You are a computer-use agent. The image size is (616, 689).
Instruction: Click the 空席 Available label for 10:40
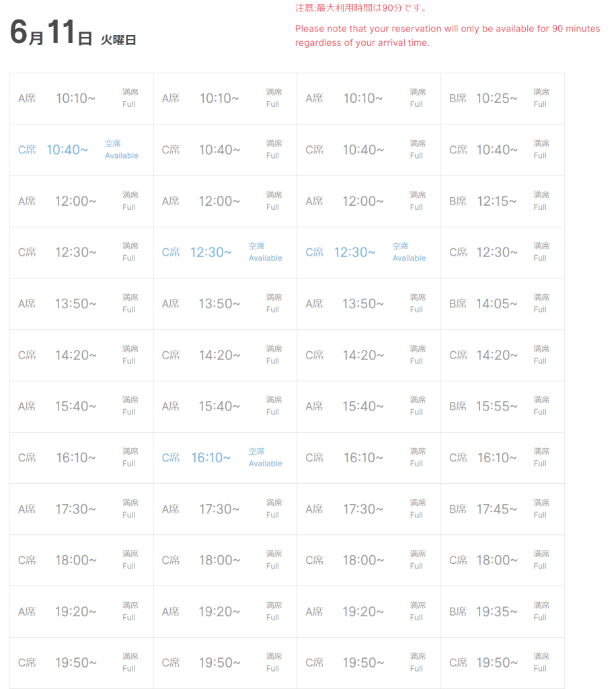(122, 149)
